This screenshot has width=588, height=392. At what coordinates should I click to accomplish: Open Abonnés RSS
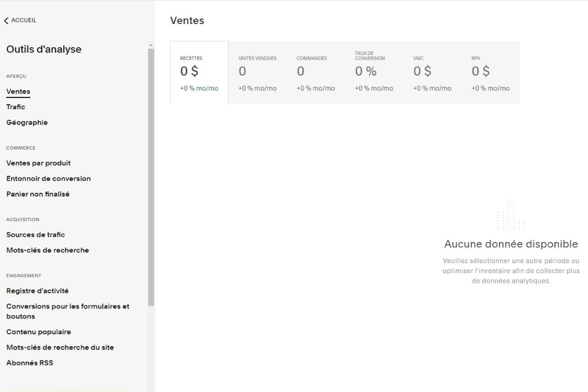[29, 362]
